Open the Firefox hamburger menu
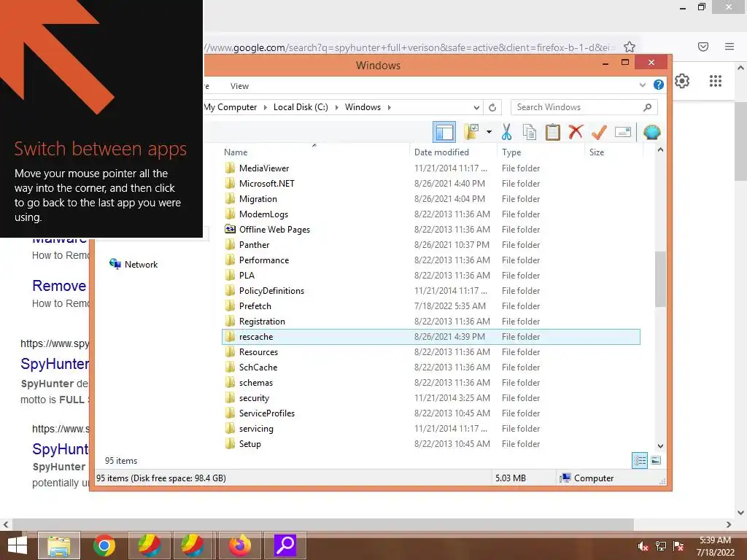The image size is (747, 560). [729, 47]
